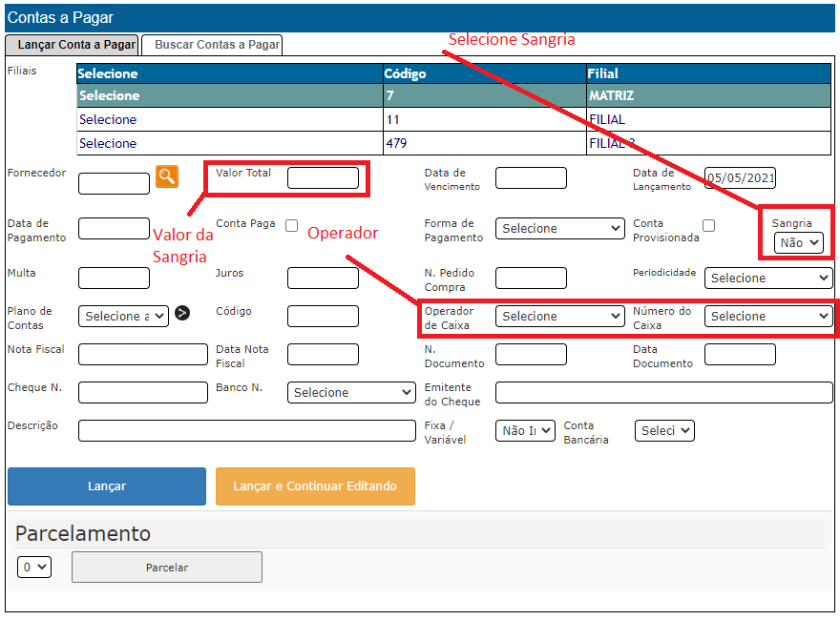Click the Data de Lançamento date field
The width and height of the screenshot is (840, 620).
pyautogui.click(x=740, y=177)
